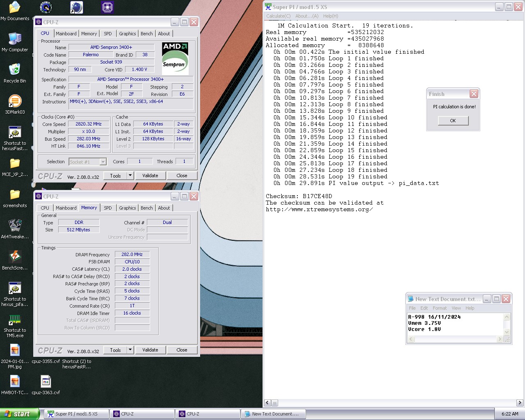525x420 pixels.
Task: Click Validate in bottom CPU-Z window
Action: pos(150,350)
